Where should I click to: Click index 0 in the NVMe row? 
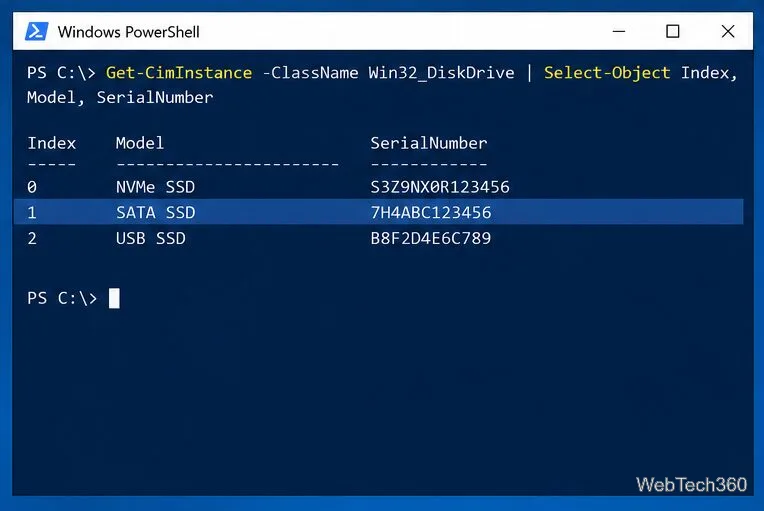(32, 187)
